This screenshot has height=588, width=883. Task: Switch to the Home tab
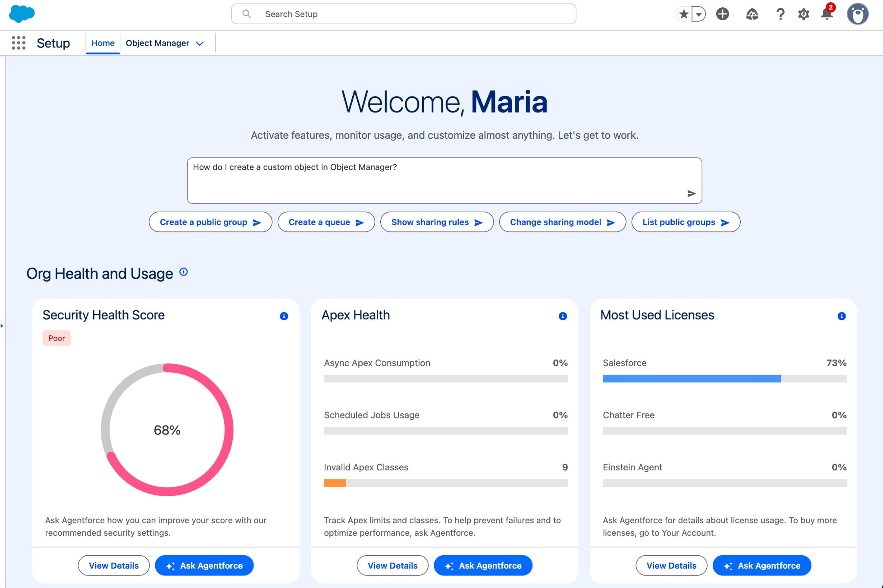(x=103, y=43)
